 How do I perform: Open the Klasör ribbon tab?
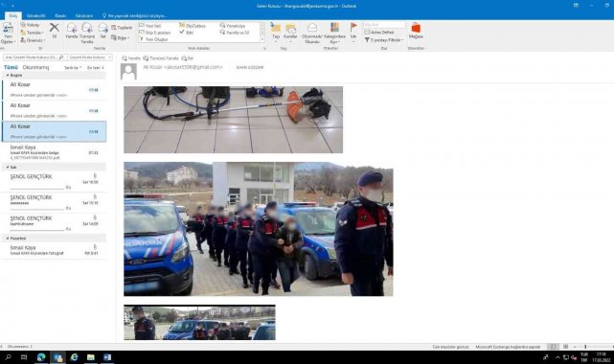60,15
